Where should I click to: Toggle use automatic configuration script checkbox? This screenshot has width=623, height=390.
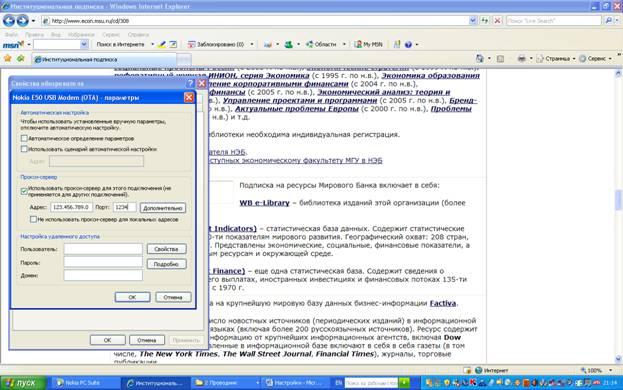tap(24, 149)
